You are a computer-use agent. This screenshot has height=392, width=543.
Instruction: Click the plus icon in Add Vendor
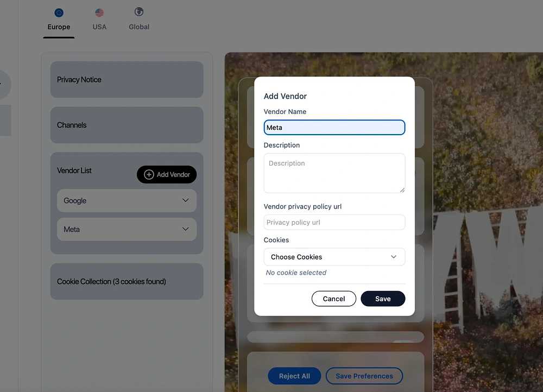(149, 174)
